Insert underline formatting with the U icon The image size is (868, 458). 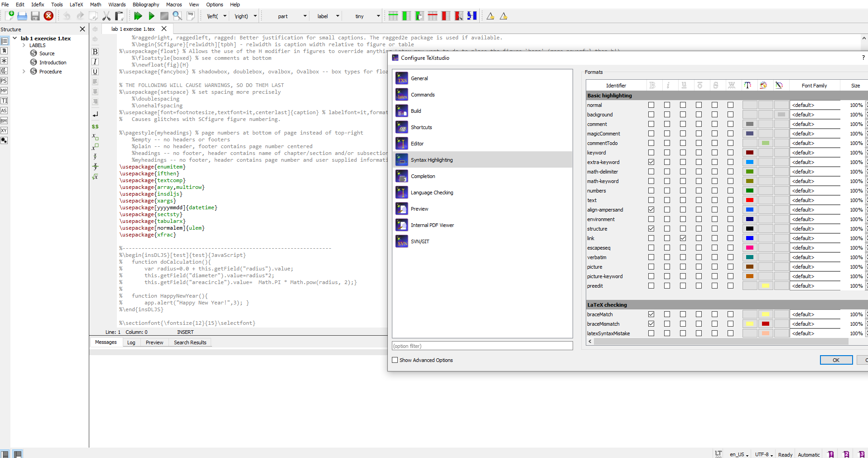(x=95, y=72)
